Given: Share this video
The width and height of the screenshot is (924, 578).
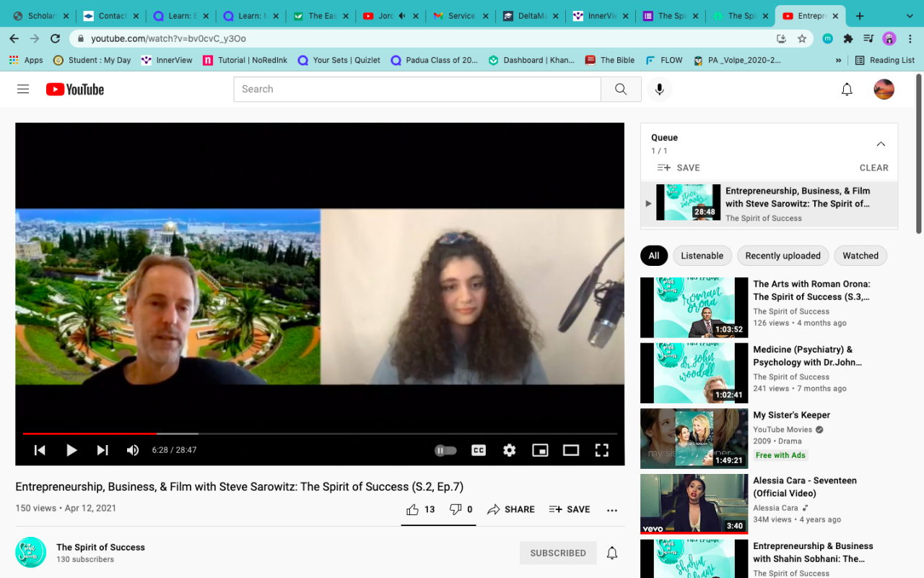Looking at the screenshot, I should point(511,509).
